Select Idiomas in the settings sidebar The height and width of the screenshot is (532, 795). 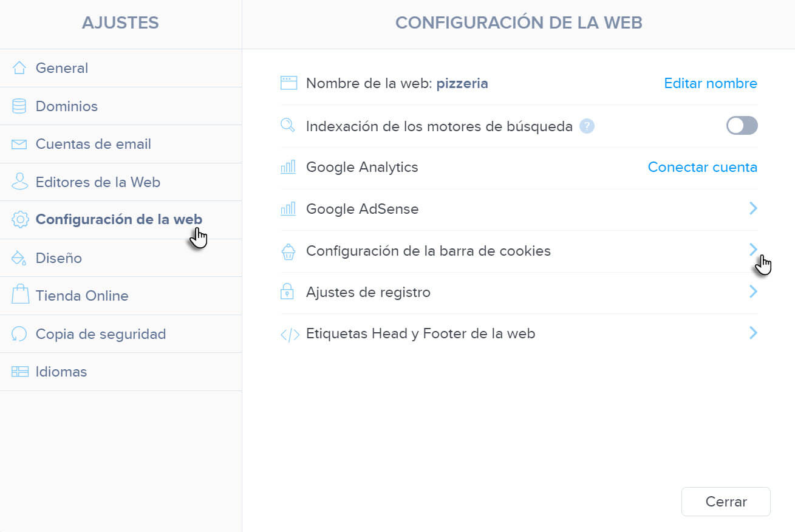pos(61,372)
